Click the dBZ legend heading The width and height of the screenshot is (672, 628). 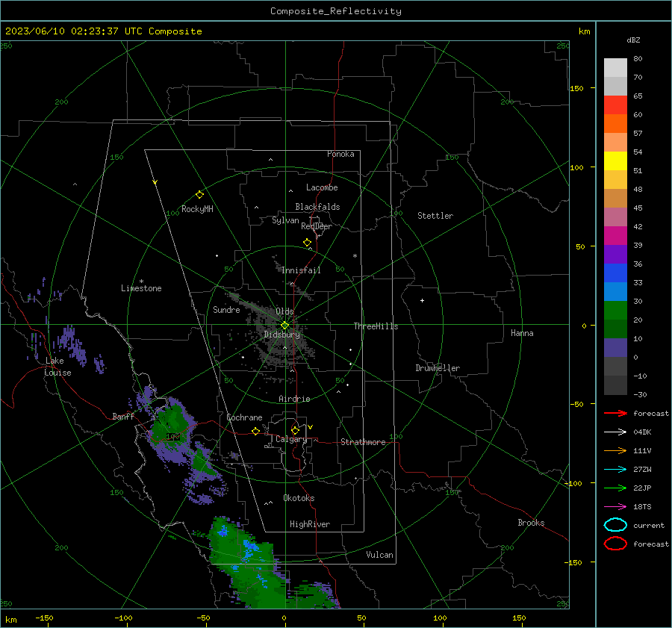point(633,40)
